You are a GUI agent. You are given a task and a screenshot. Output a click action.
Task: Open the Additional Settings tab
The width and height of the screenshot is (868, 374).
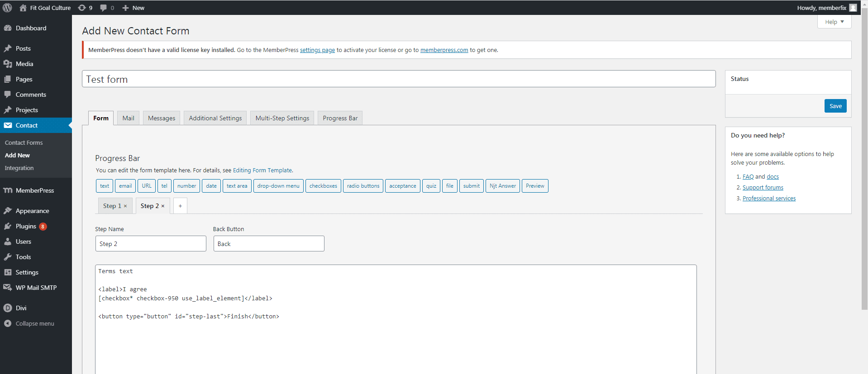point(215,118)
